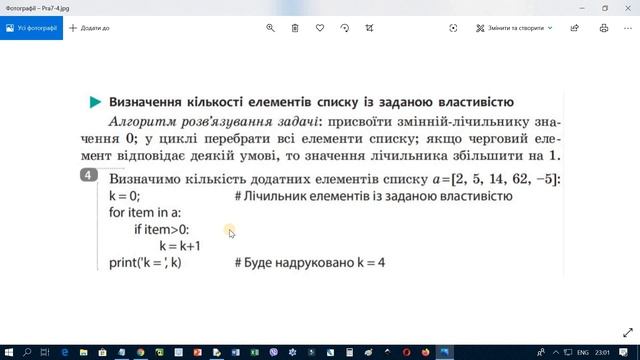Open Word from taskbar
This screenshot has height=360, width=640.
tap(236, 352)
